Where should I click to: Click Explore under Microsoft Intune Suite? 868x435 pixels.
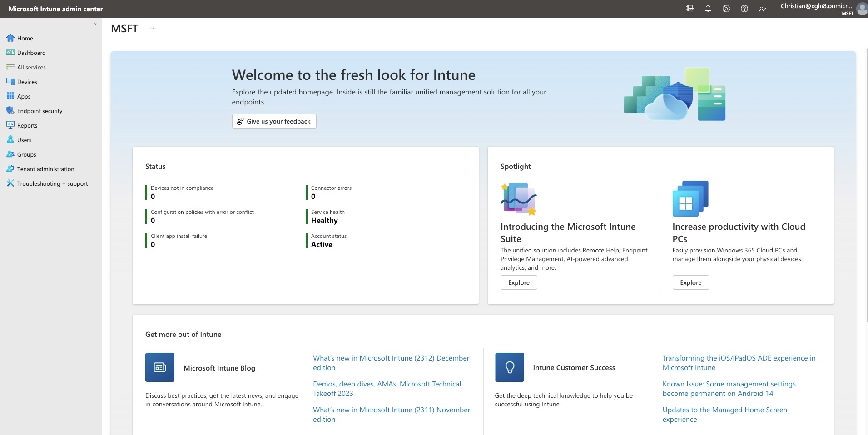(x=519, y=282)
